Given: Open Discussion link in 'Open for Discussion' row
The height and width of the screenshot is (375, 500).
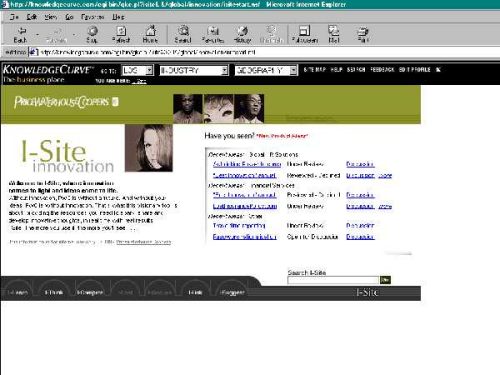Looking at the screenshot, I should tap(360, 237).
